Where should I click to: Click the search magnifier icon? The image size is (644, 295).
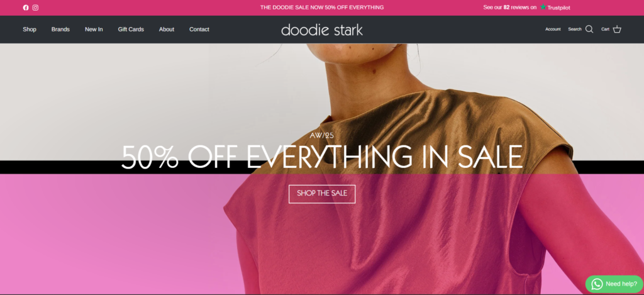point(589,29)
